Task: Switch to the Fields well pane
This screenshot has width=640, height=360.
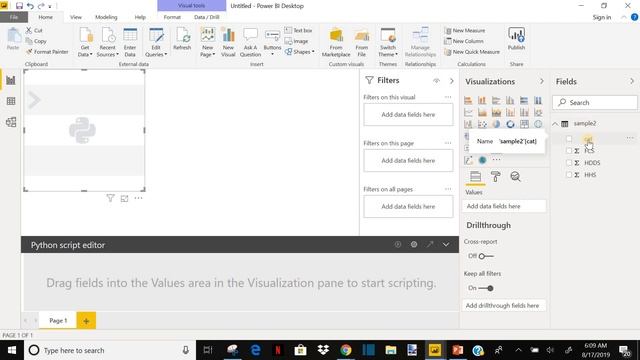Action: [476, 177]
